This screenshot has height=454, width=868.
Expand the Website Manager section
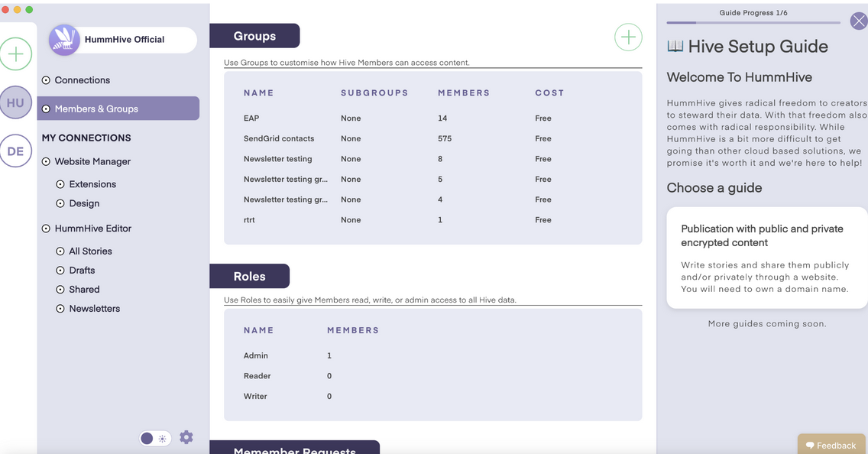(47, 162)
